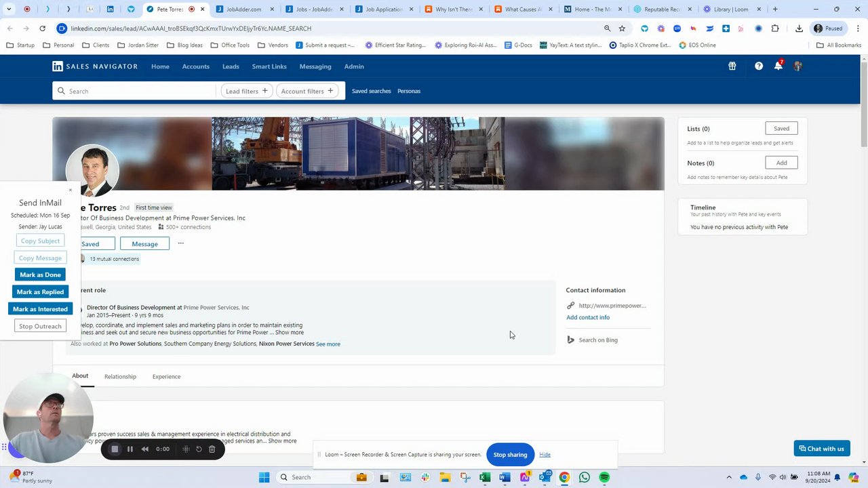
Task: Open Outlook from the taskbar
Action: (x=545, y=477)
